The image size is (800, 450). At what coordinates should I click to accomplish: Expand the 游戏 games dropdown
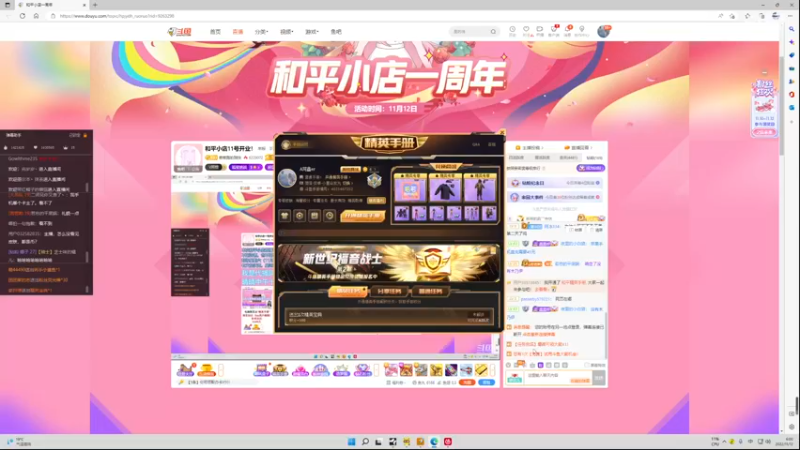[312, 32]
